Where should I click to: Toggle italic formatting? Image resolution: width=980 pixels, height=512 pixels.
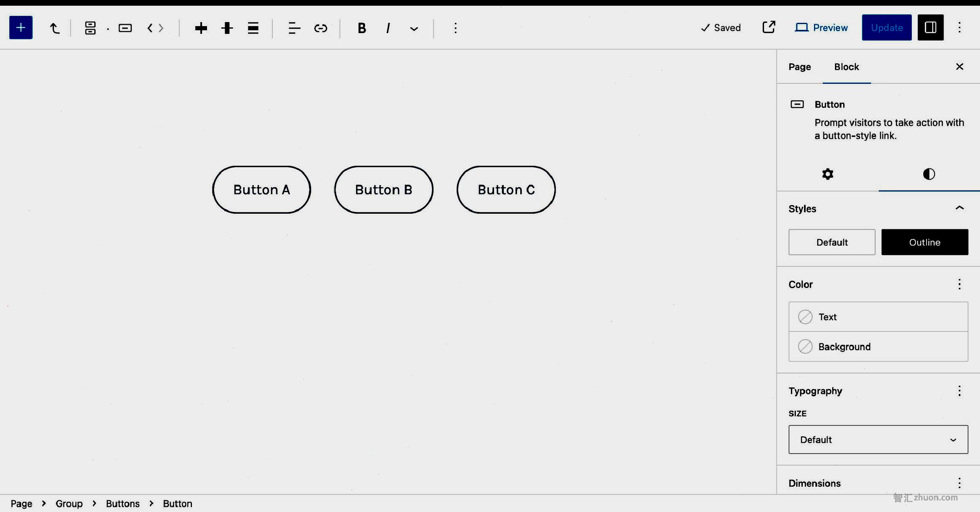point(388,28)
